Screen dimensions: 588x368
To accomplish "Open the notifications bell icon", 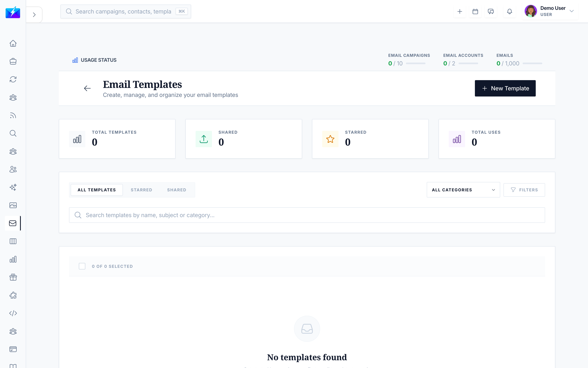I will pos(510,11).
